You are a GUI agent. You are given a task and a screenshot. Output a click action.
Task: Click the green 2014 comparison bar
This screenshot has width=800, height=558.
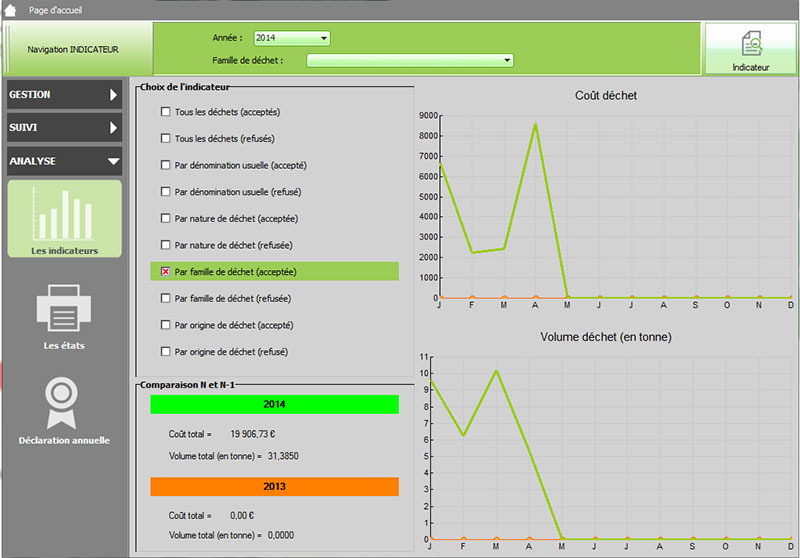pyautogui.click(x=274, y=404)
